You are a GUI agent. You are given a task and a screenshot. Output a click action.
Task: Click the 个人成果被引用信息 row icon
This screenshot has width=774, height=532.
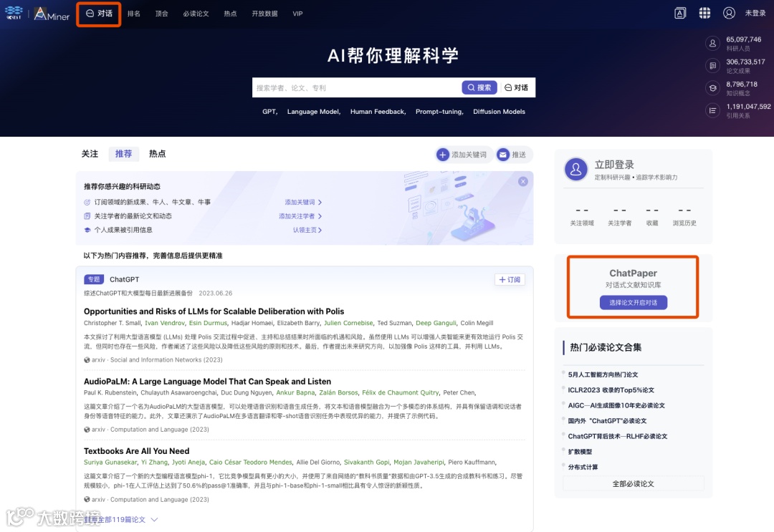click(87, 230)
